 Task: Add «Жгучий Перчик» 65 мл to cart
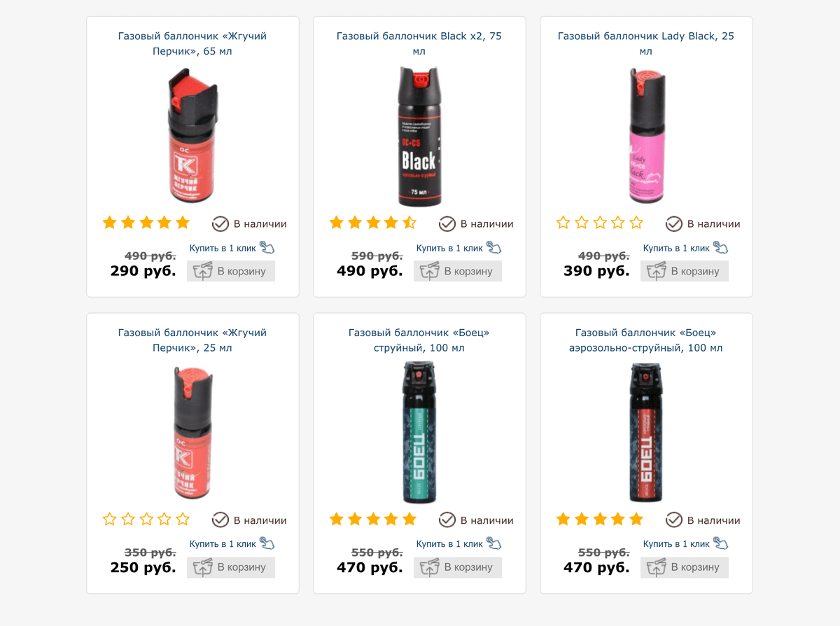231,271
